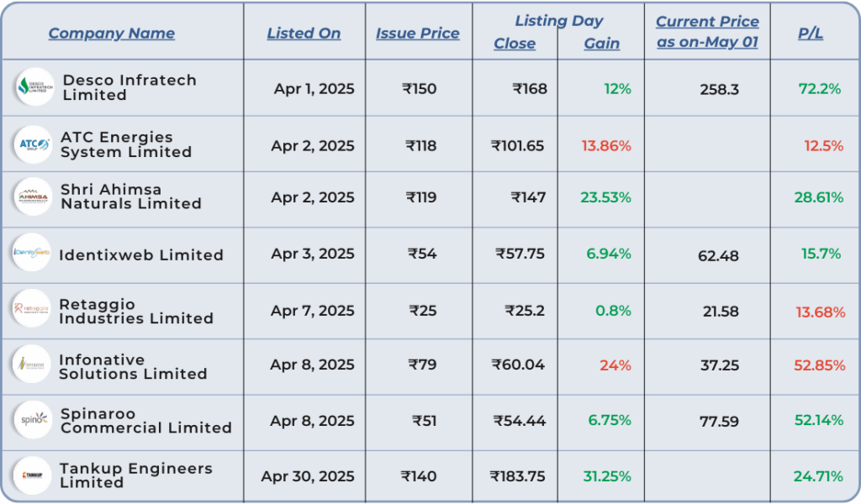Select the Shri Ahimsa Naturals logo
The width and height of the screenshot is (861, 504).
(33, 197)
